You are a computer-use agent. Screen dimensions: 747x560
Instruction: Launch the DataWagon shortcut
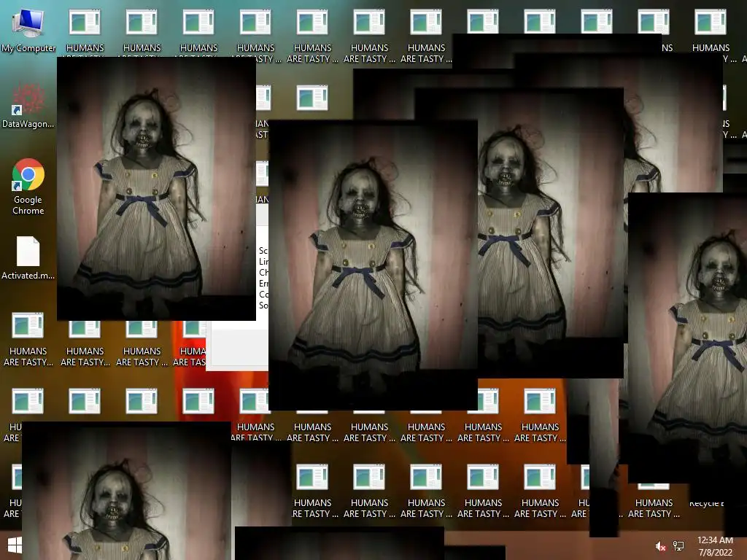click(28, 106)
